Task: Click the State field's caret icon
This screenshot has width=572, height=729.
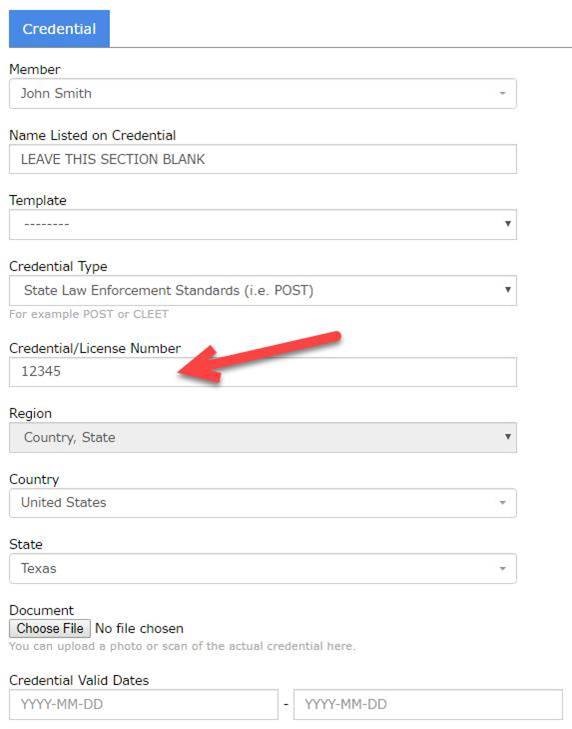Action: click(x=502, y=569)
